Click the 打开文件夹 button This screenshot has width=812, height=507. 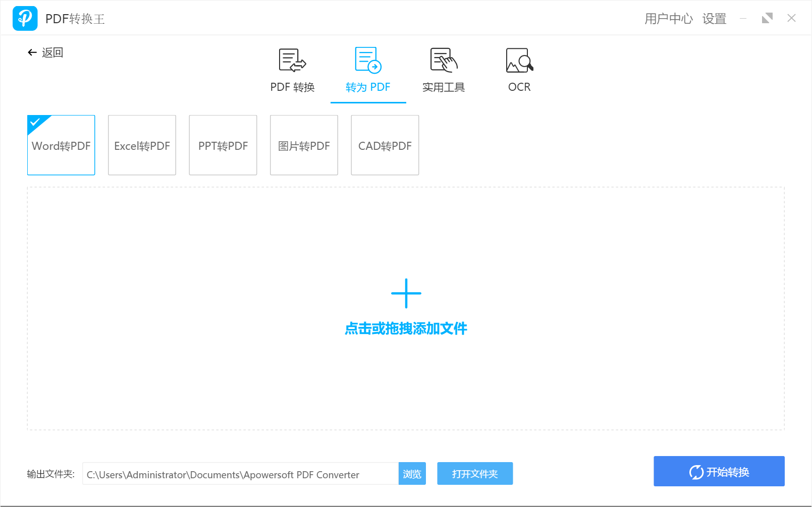pos(475,474)
